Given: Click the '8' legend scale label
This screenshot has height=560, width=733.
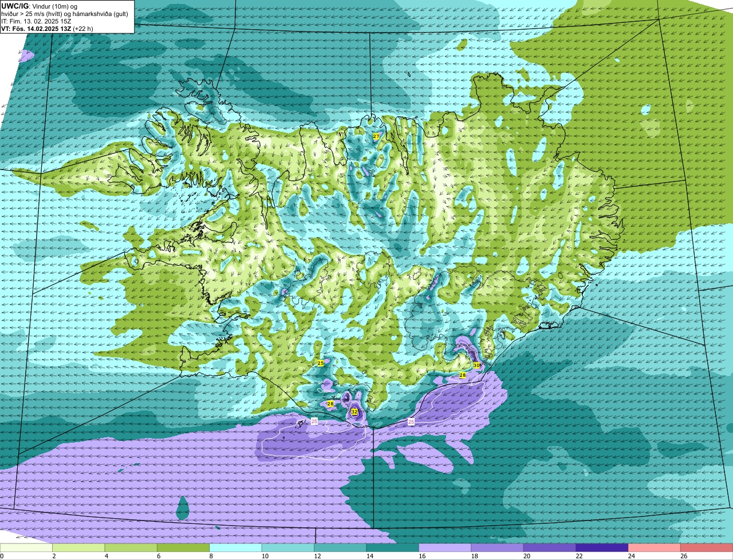Looking at the screenshot, I should click(x=211, y=556).
